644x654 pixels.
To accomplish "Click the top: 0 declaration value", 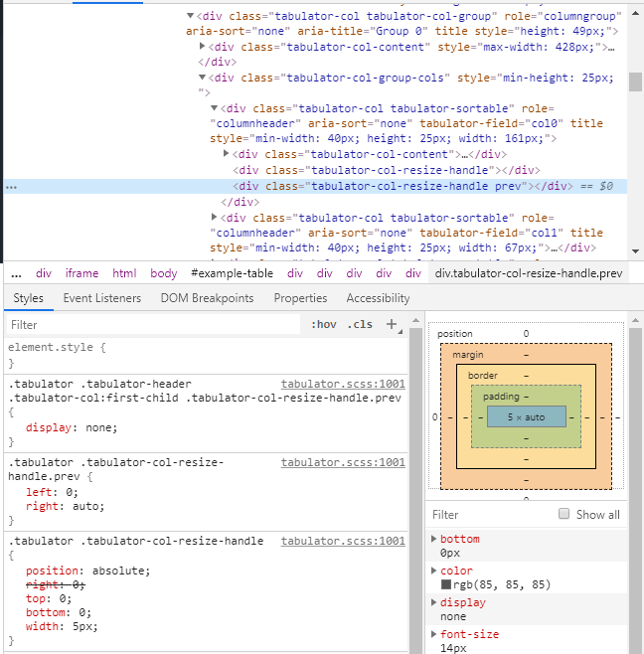I will [63, 598].
